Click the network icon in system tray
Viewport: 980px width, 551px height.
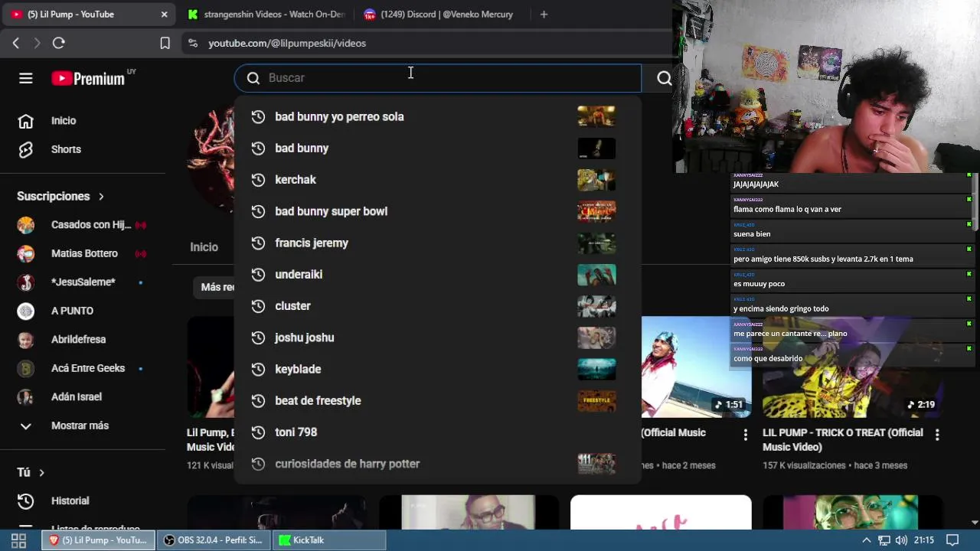[884, 540]
